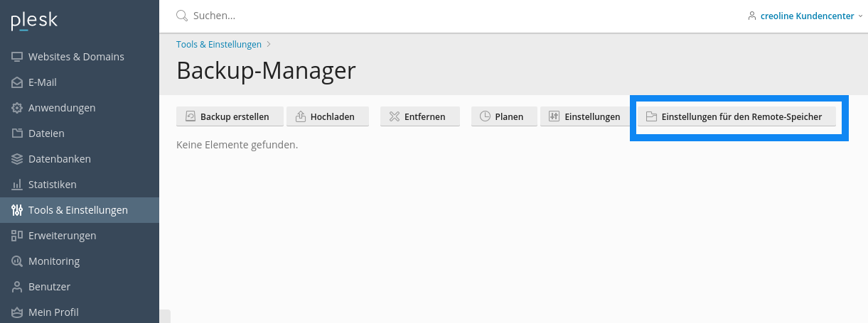Click the Hochladen button
The image size is (868, 323).
327,116
